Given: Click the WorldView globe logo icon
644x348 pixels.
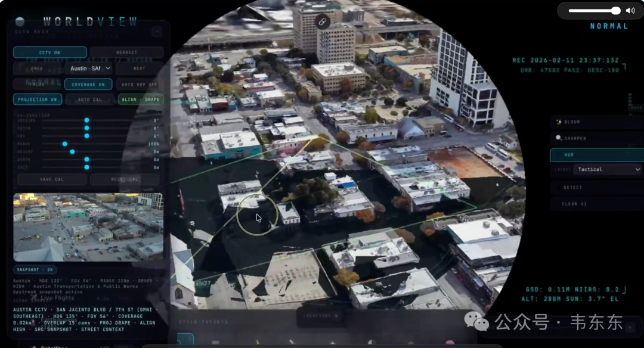Looking at the screenshot, I should (x=20, y=21).
